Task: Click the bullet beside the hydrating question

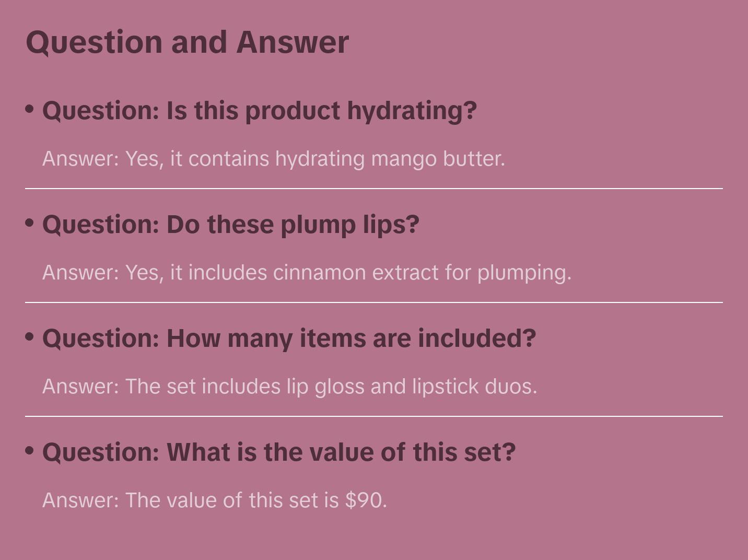Action: pyautogui.click(x=30, y=109)
